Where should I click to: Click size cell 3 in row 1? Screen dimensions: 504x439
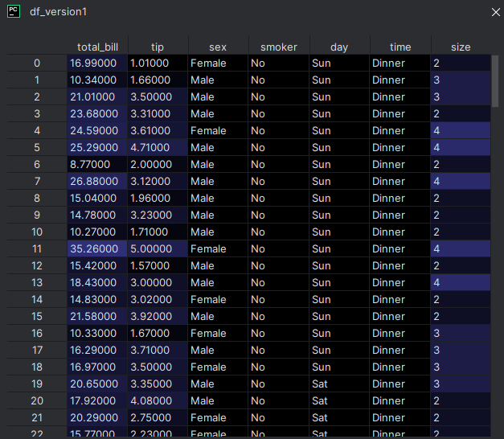(x=461, y=80)
